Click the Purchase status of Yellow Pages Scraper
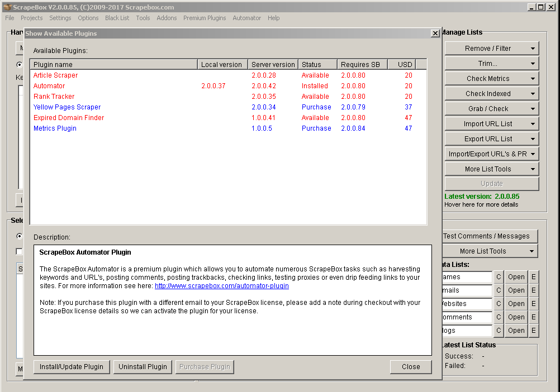560x392 pixels. click(x=316, y=107)
